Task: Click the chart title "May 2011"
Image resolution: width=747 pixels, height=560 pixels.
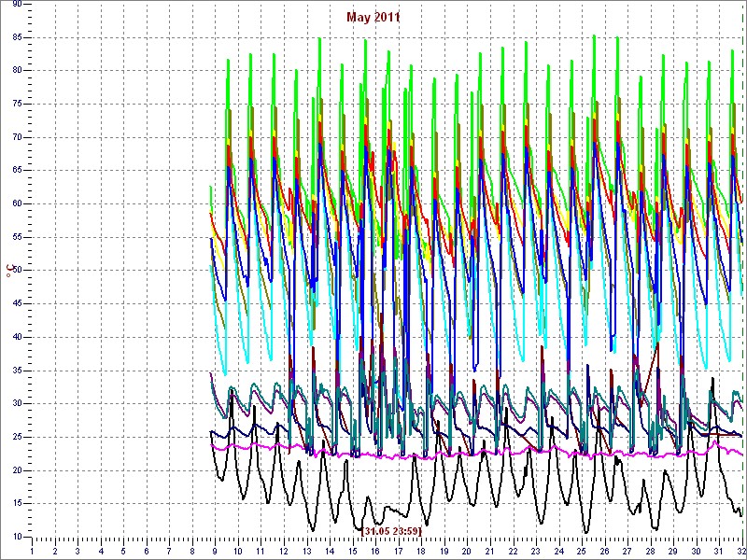Action: pos(373,17)
